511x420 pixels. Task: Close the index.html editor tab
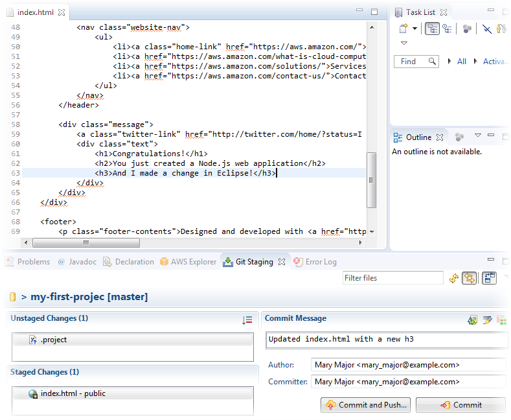pyautogui.click(x=62, y=12)
